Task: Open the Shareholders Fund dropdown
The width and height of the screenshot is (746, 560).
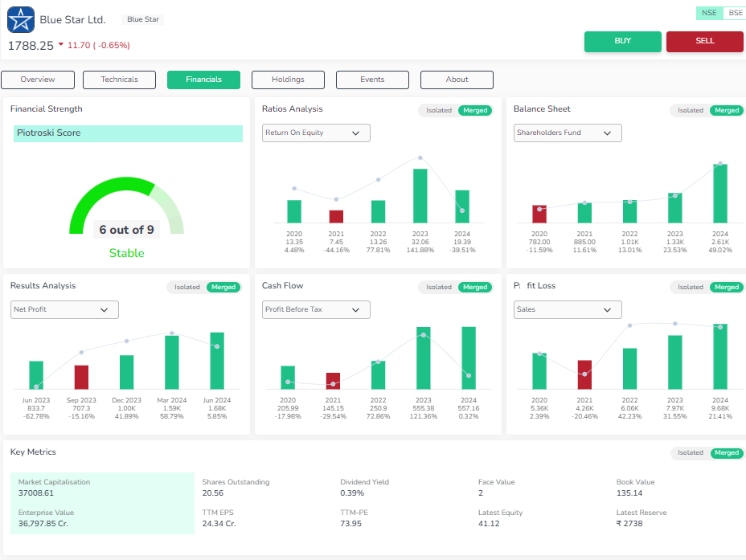Action: [568, 133]
